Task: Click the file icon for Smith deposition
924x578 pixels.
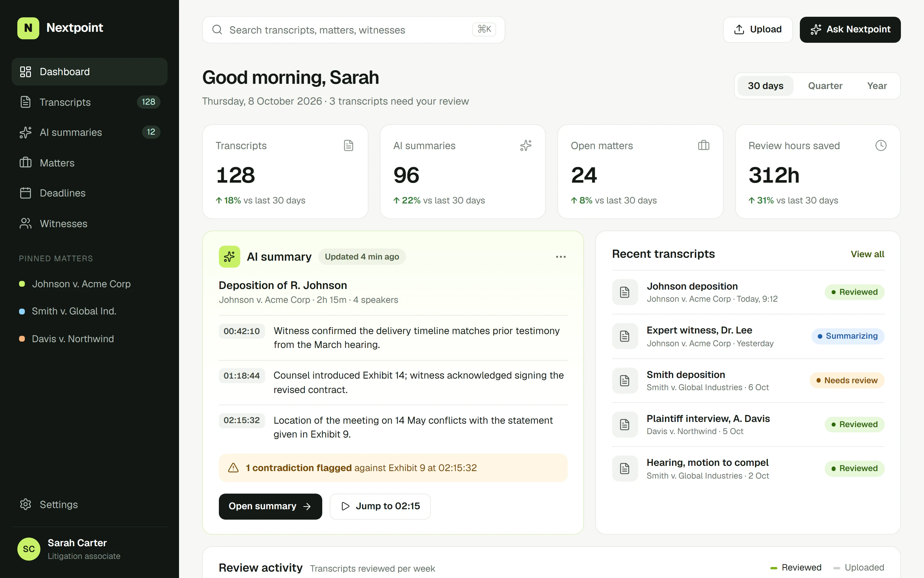Action: pos(625,380)
